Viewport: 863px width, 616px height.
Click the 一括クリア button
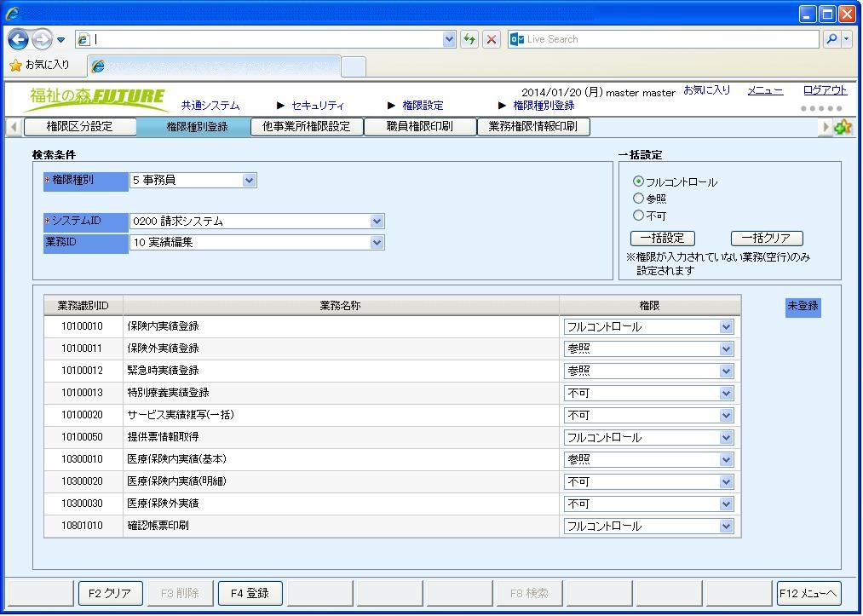point(767,239)
